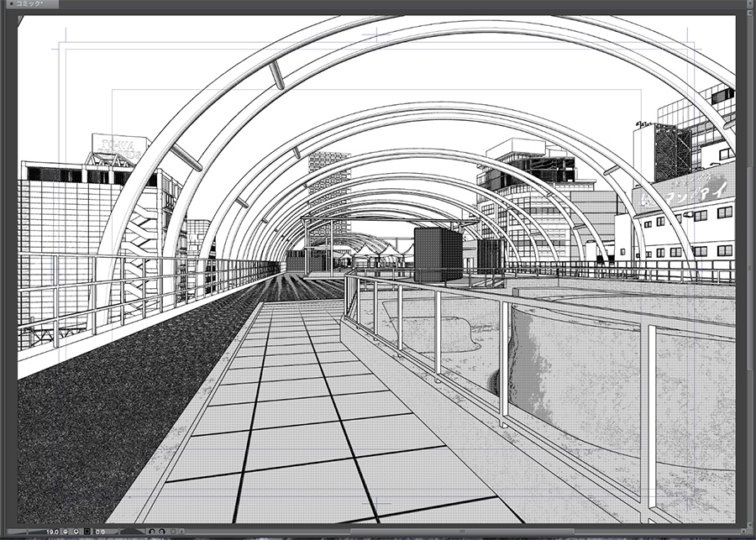Click the horizontal scrollbar thumb
The image size is (756, 540).
(x=460, y=532)
